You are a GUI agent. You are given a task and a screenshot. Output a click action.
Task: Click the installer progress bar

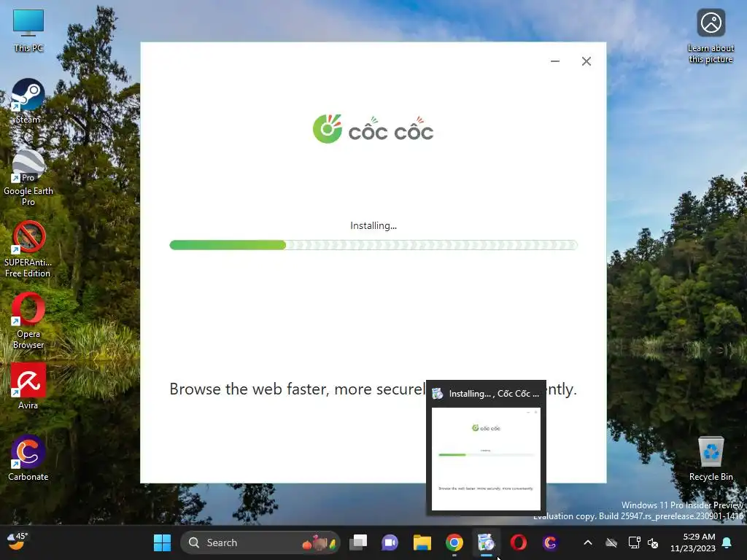[x=373, y=245]
